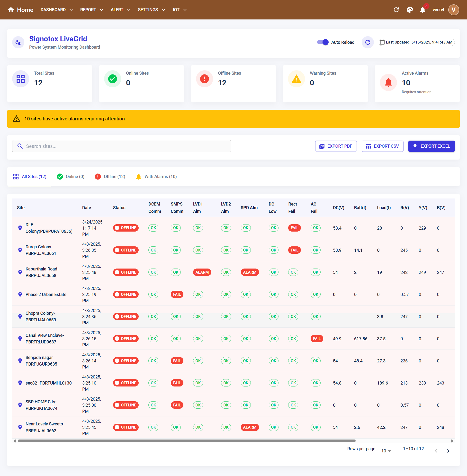Open the vcon4 user menu
The height and width of the screenshot is (476, 467).
tap(438, 10)
